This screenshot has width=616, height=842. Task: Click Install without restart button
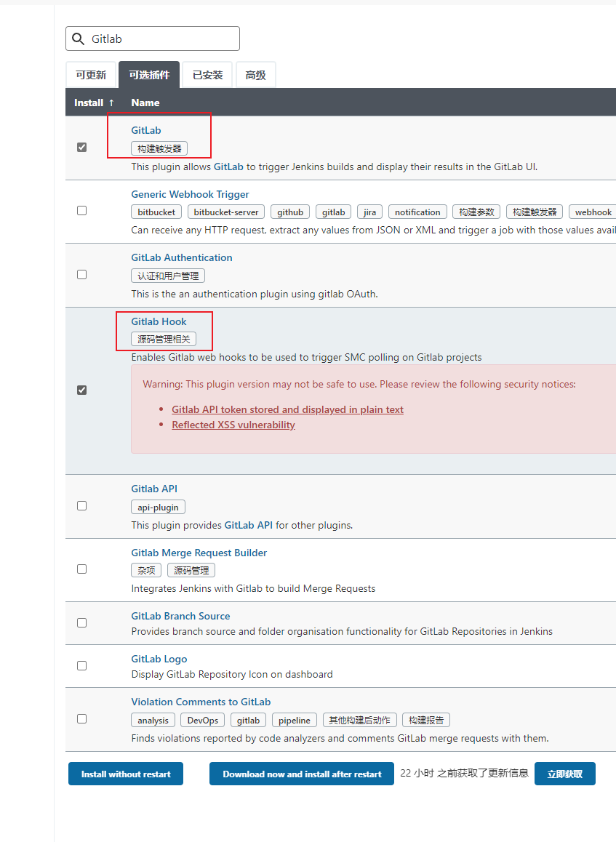126,774
